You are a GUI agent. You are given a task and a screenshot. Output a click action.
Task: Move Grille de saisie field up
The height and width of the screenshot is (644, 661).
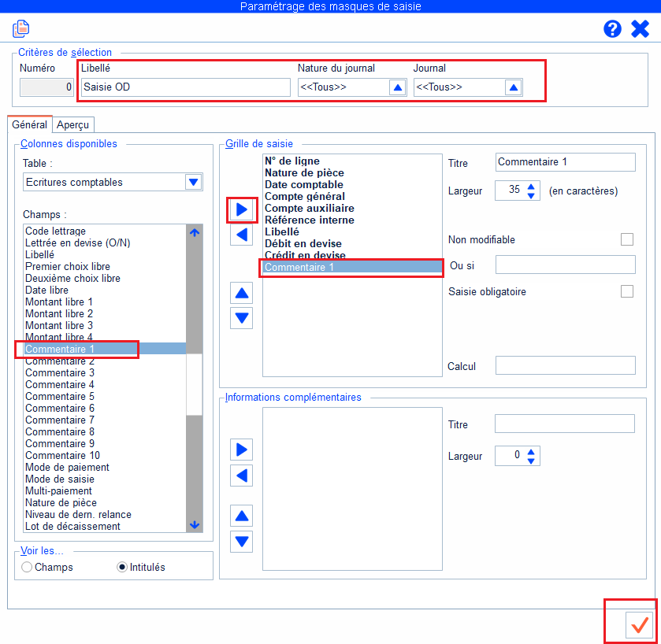coord(243,294)
